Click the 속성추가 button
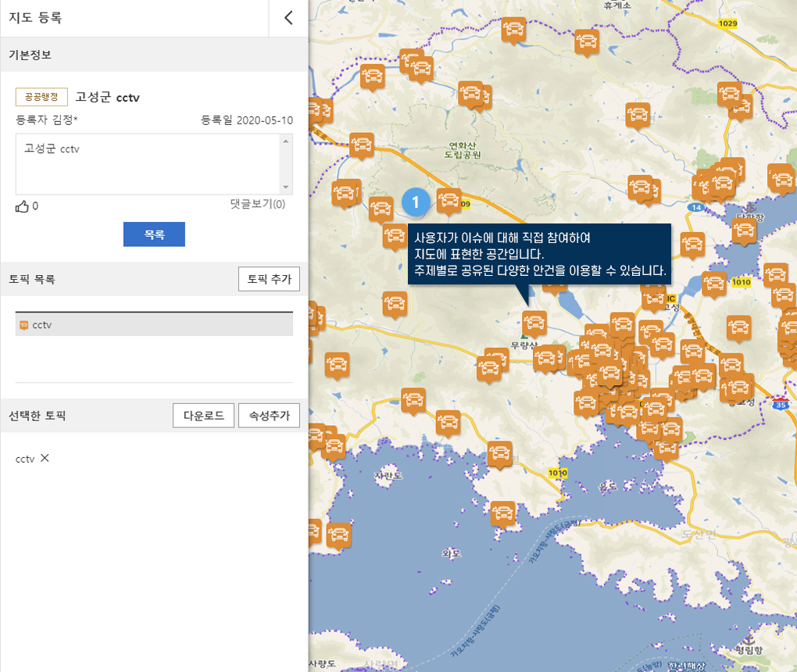This screenshot has height=672, width=797. pyautogui.click(x=269, y=416)
